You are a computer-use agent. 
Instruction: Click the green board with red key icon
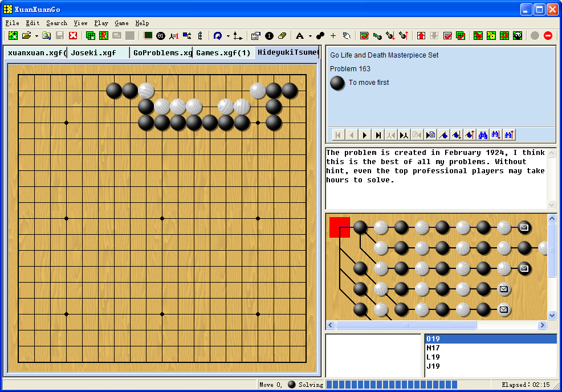pos(478,35)
